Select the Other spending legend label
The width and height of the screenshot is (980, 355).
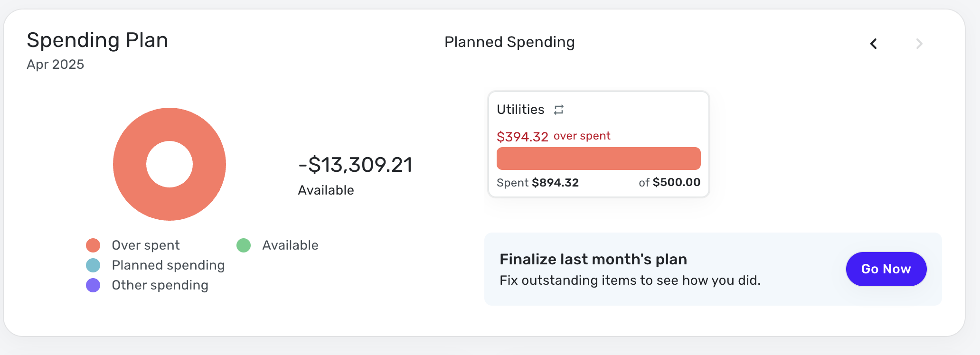pos(160,285)
